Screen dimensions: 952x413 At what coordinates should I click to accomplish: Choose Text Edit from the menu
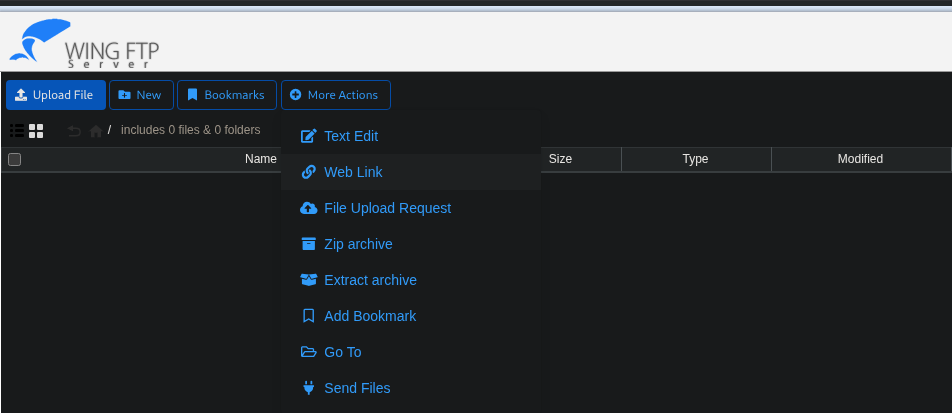coord(410,136)
